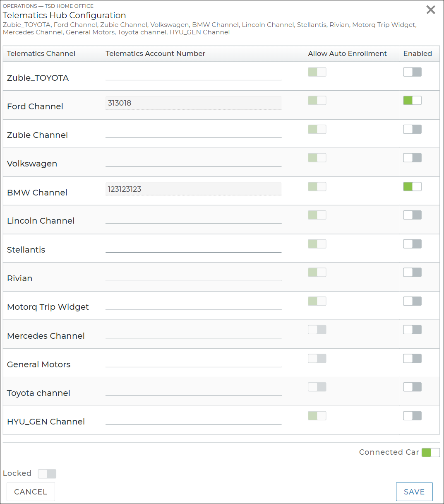
Task: Focus the Toyota channel account number field
Action: pyautogui.click(x=193, y=390)
